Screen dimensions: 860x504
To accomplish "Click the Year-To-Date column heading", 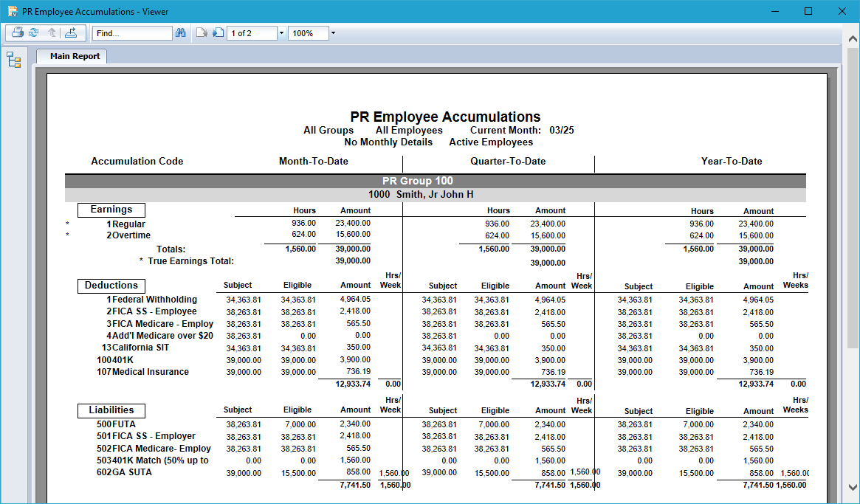I will click(732, 162).
